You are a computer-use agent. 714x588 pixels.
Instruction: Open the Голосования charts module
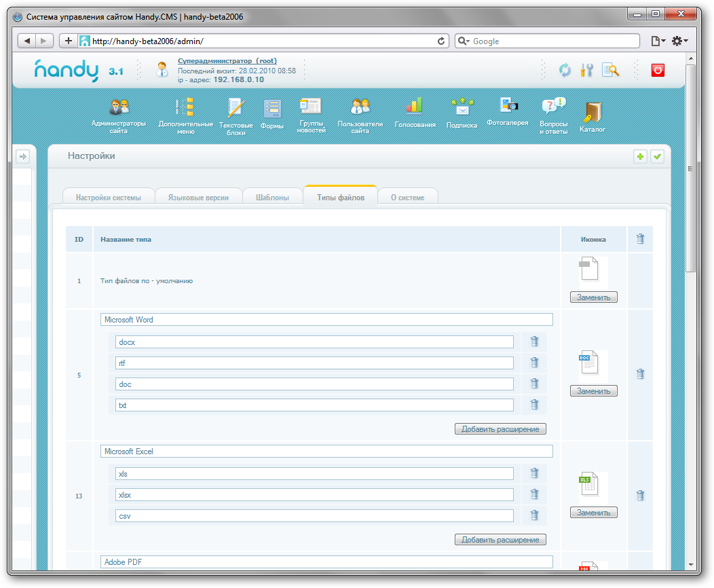[415, 113]
